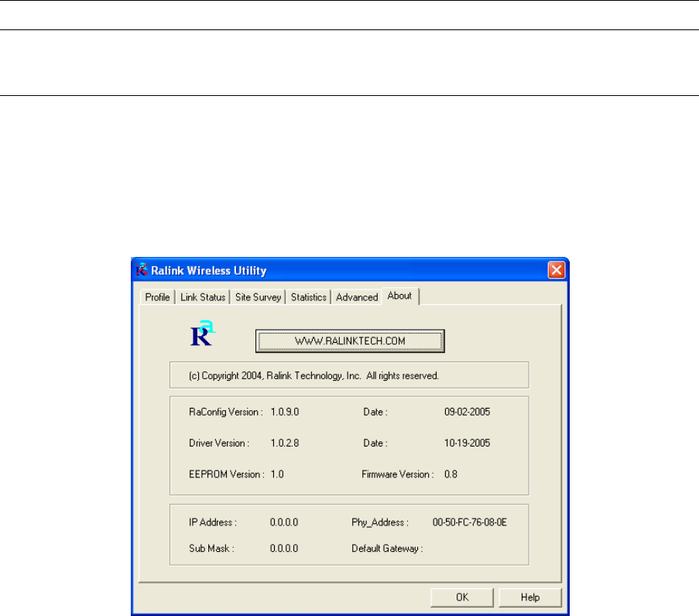Open Help from the dialog
699x616 pixels.
[x=530, y=597]
